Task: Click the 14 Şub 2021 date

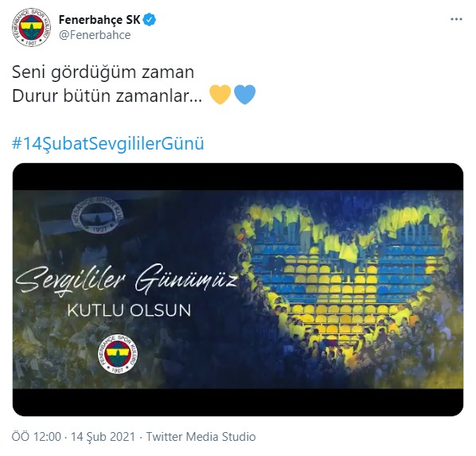Action: pos(103,437)
